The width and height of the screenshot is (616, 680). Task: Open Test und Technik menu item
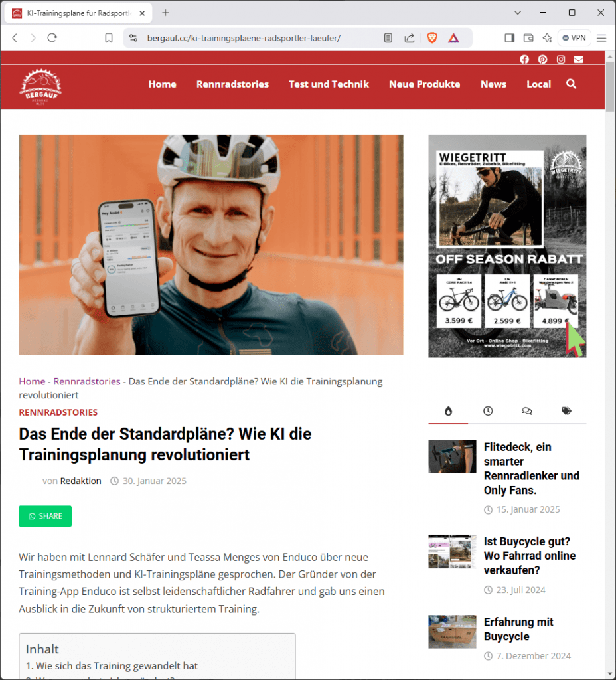[x=329, y=84]
